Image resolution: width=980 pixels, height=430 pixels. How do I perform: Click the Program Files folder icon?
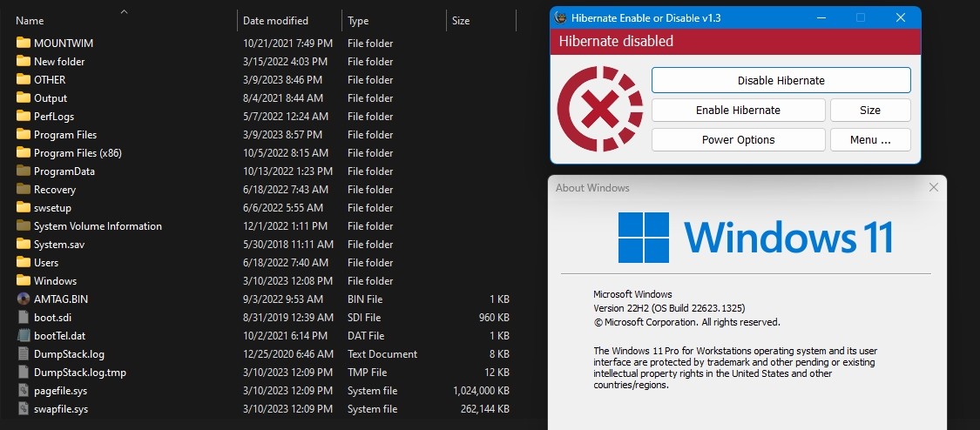pos(24,134)
